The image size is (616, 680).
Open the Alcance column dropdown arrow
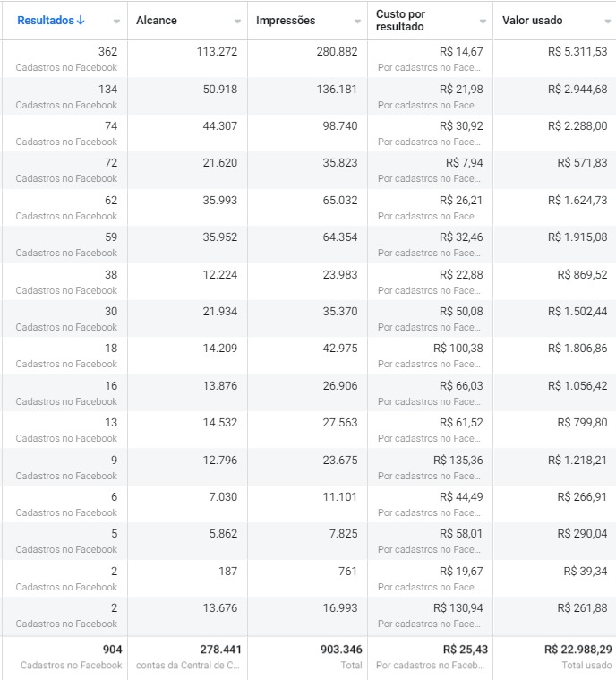(x=237, y=22)
